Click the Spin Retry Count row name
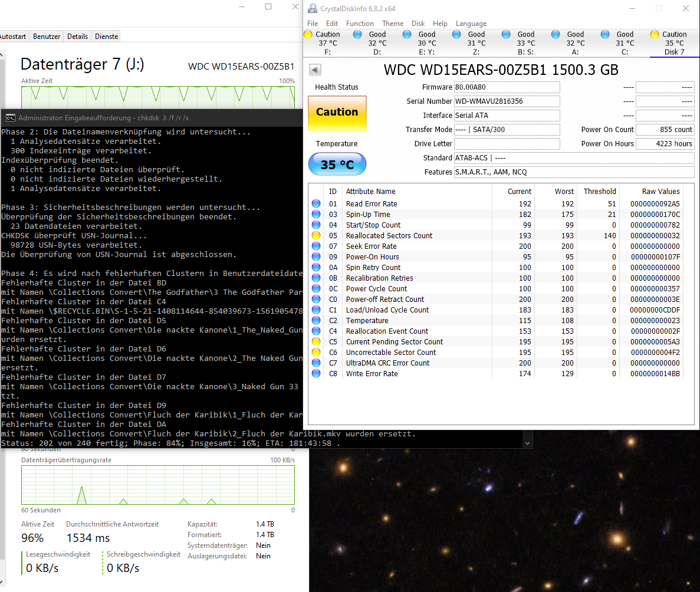 pos(373,268)
